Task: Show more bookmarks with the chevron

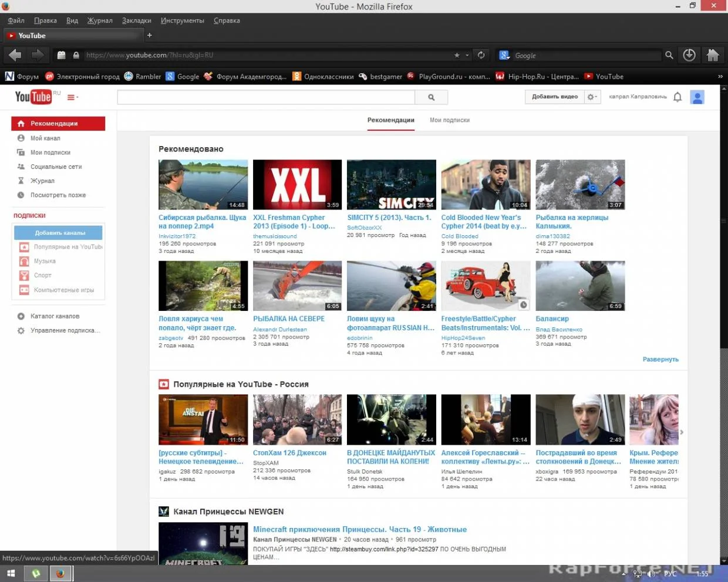Action: (x=720, y=76)
